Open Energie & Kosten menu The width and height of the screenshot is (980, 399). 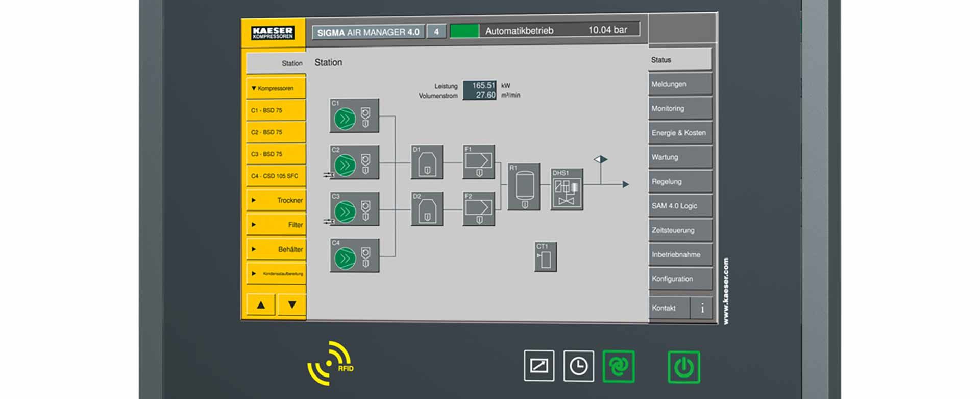680,133
